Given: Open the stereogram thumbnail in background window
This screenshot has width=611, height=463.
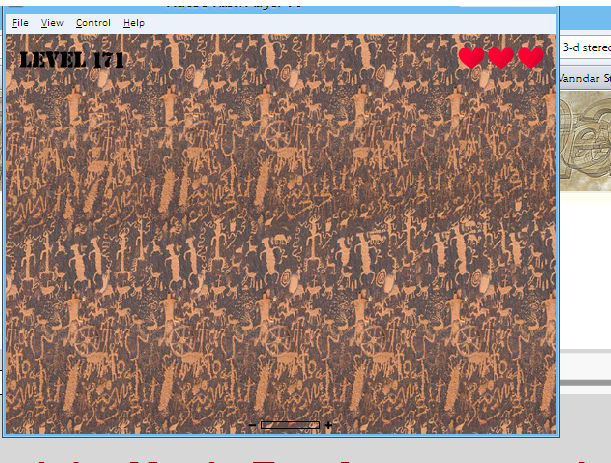Looking at the screenshot, I should pyautogui.click(x=586, y=141).
